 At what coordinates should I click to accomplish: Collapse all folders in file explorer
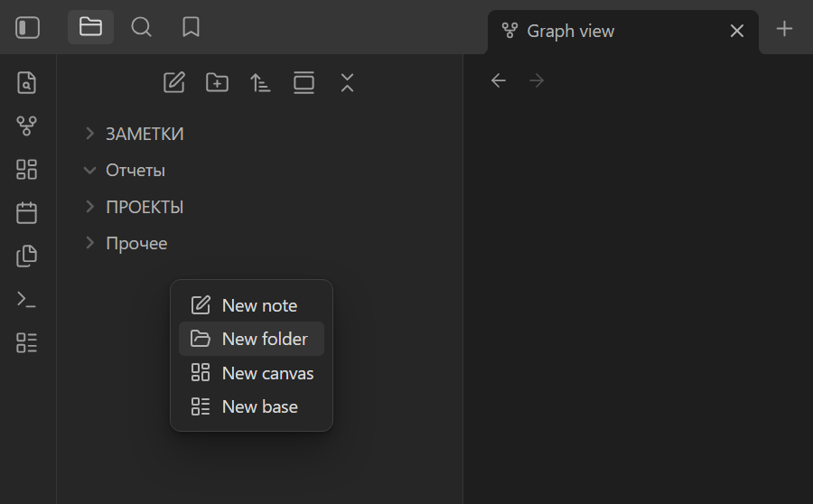click(348, 82)
